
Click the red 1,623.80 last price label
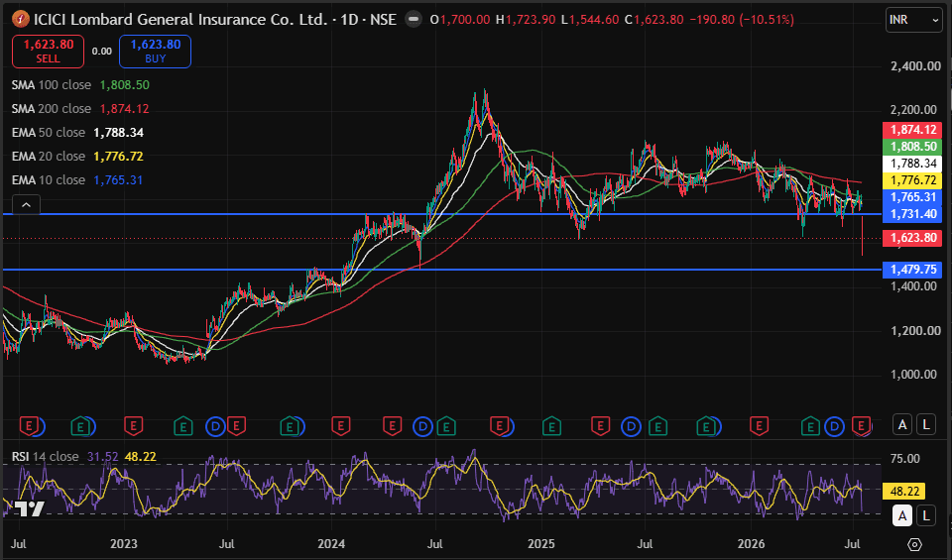[912, 238]
